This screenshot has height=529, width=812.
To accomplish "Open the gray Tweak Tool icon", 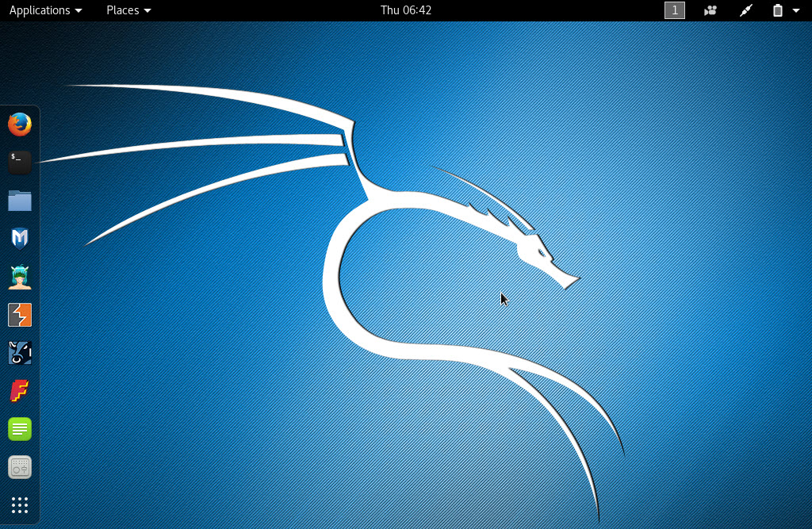I will pos(20,467).
